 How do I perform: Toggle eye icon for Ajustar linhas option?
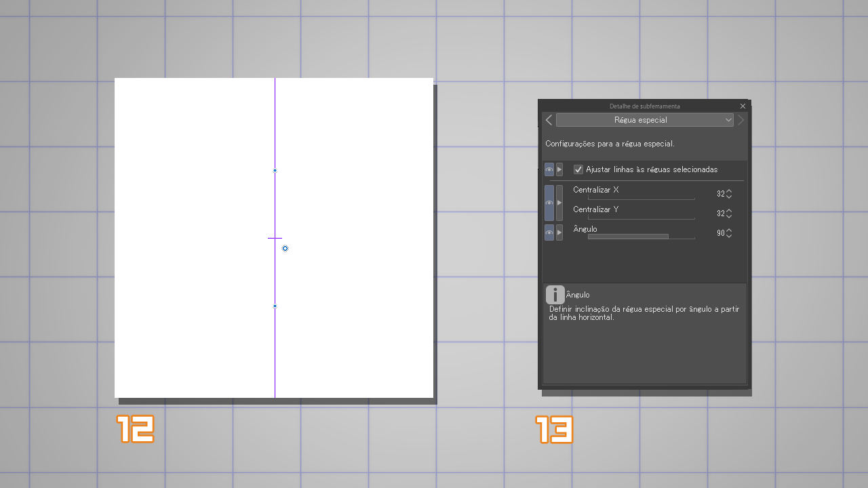549,169
